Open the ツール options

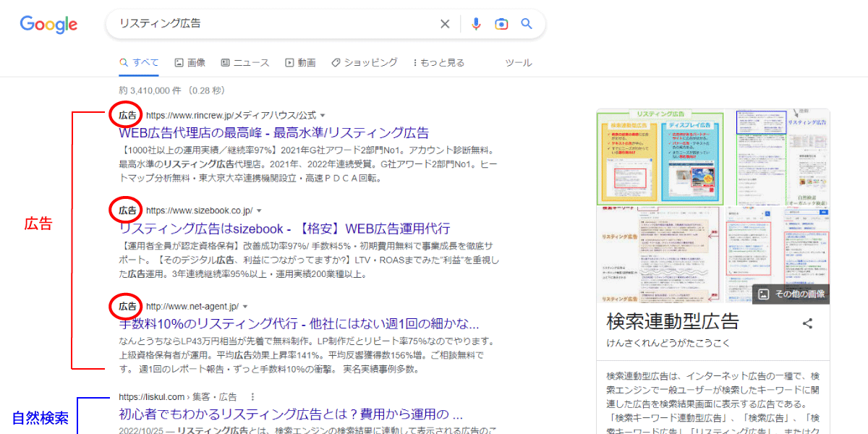[x=518, y=63]
